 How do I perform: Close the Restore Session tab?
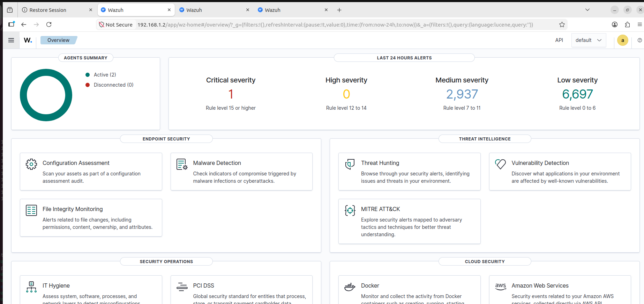coord(91,10)
